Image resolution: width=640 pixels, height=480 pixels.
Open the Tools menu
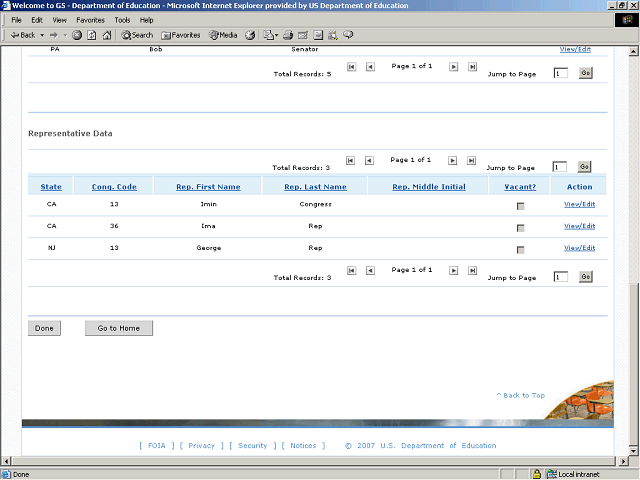tap(122, 19)
